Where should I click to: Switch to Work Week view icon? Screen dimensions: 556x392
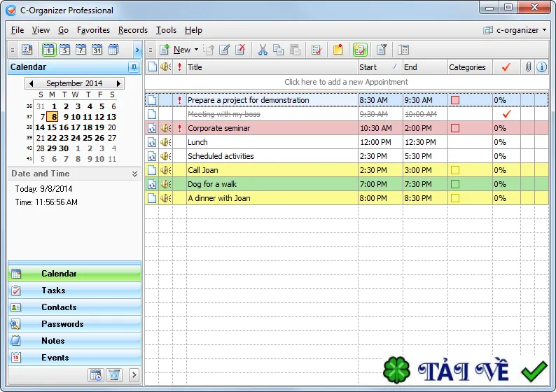[65, 50]
